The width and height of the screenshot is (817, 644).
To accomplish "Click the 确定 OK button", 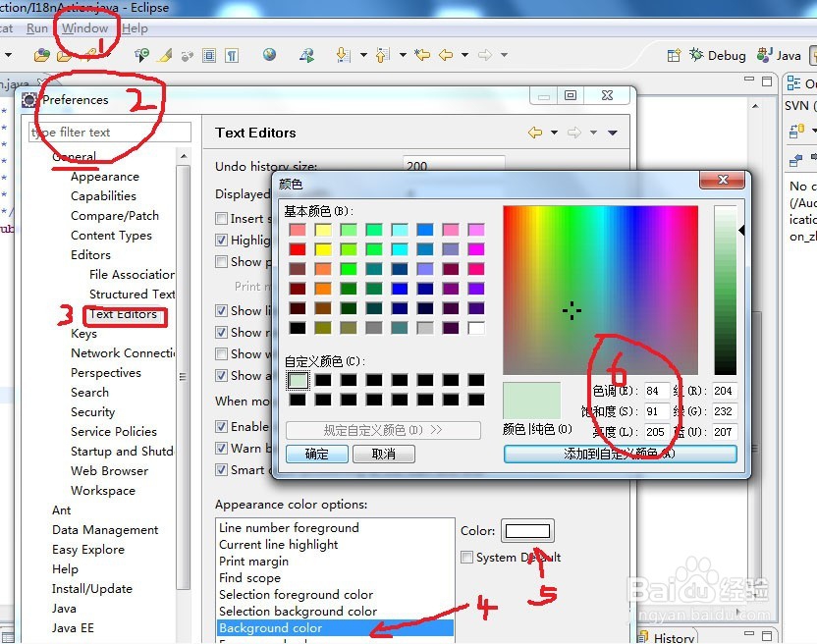I will point(316,454).
